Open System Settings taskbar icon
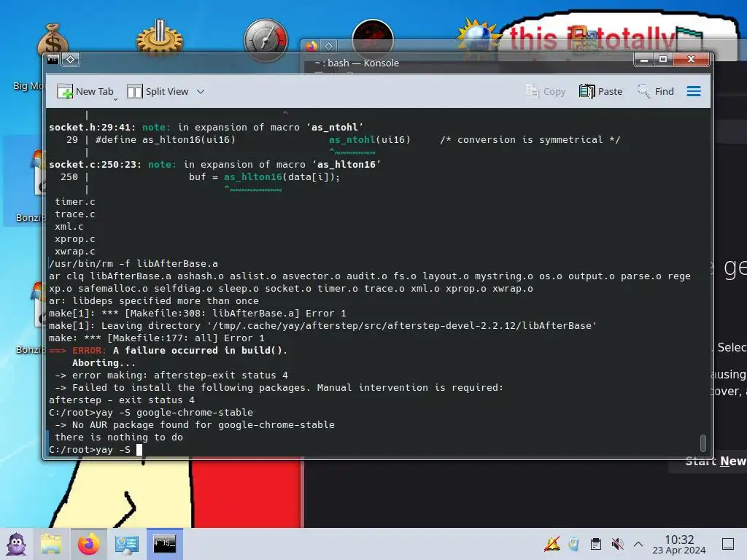The height and width of the screenshot is (560, 747). pos(127,544)
